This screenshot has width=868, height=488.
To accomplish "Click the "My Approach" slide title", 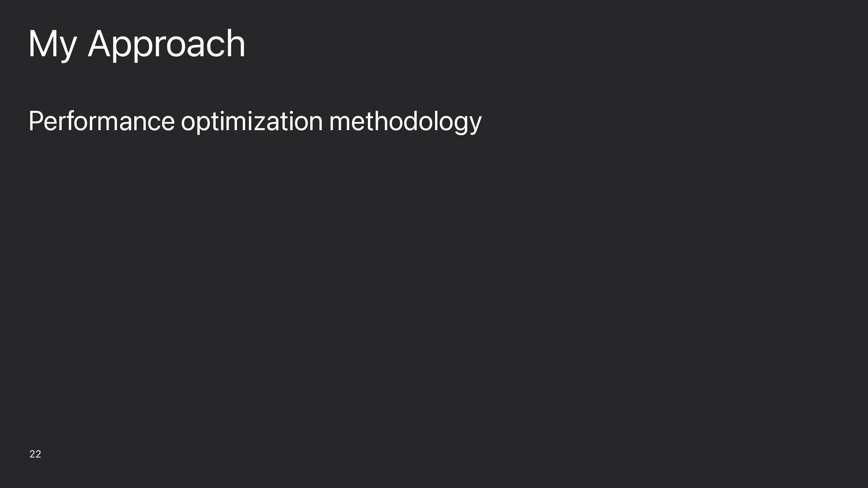I will pyautogui.click(x=137, y=44).
